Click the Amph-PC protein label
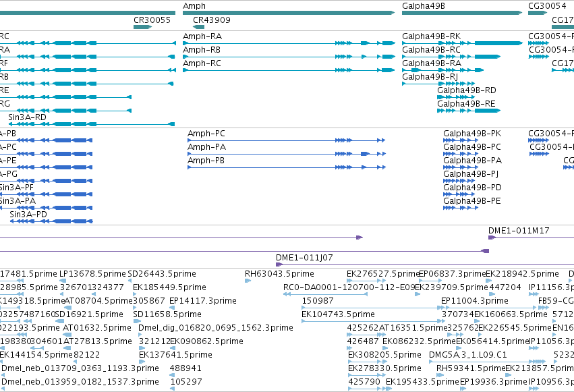Screen dimensions: 574x392 206,134
